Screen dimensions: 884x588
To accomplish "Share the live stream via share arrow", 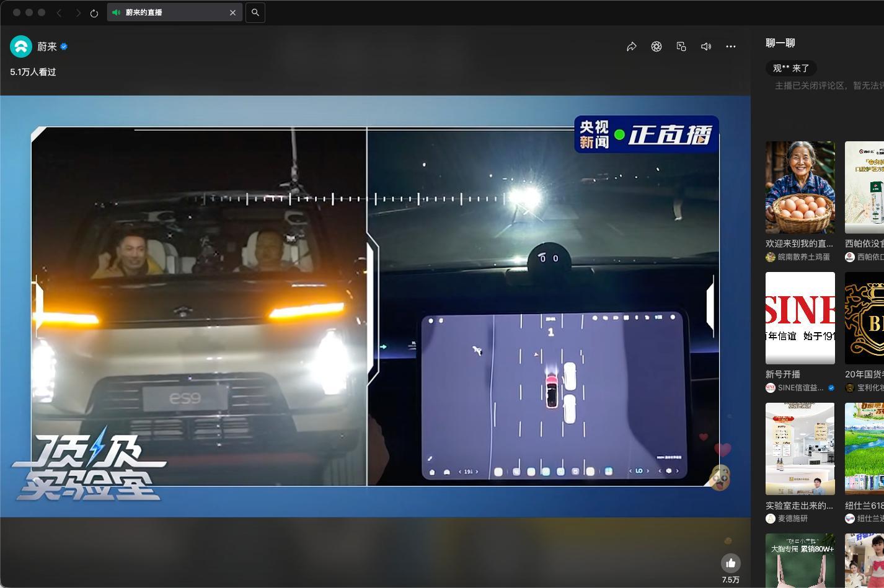I will click(x=632, y=46).
